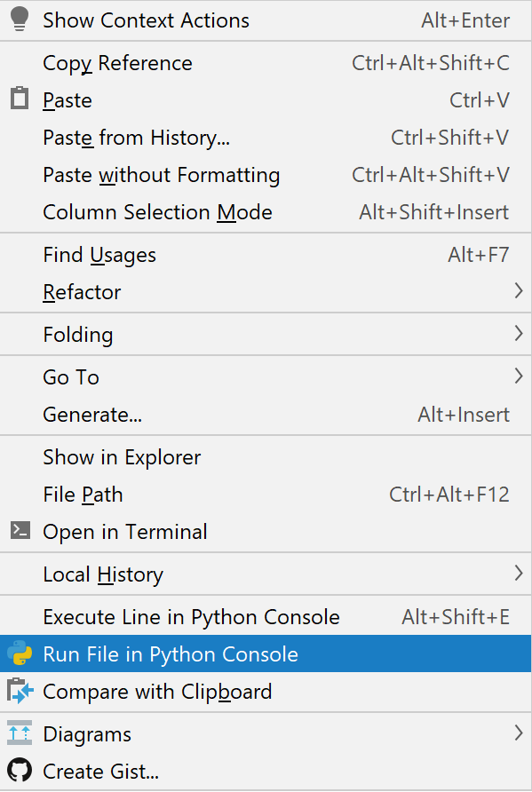532x792 pixels.
Task: Expand the Local History submenu
Action: coord(519,574)
